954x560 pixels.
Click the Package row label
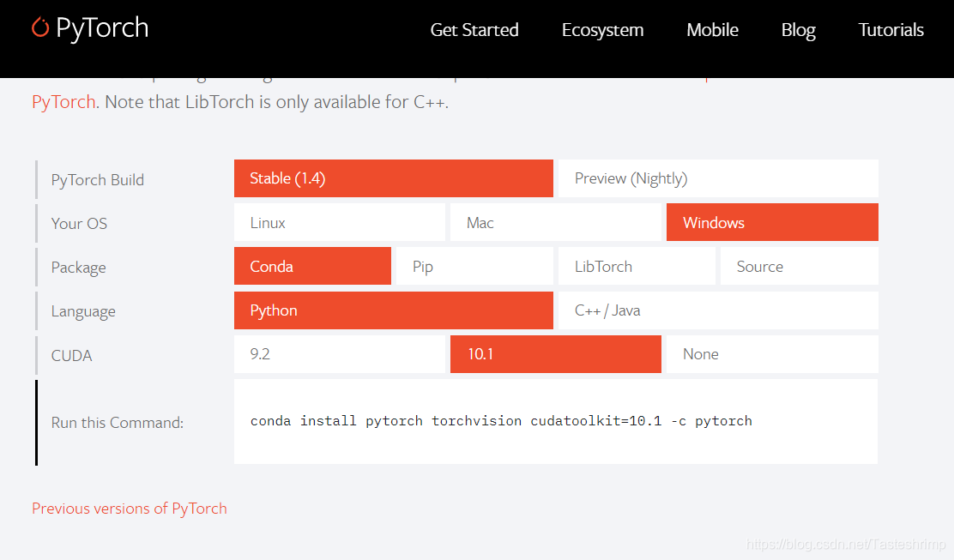(78, 268)
